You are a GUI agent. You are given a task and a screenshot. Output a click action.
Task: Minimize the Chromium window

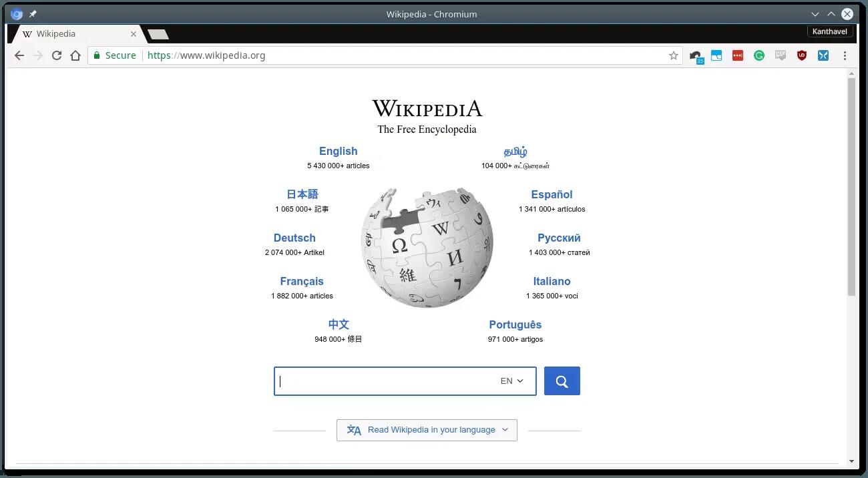coord(815,14)
